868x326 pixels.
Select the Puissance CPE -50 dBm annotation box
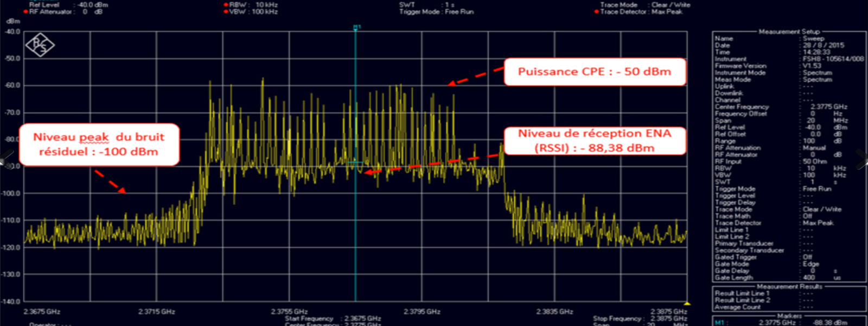(595, 72)
